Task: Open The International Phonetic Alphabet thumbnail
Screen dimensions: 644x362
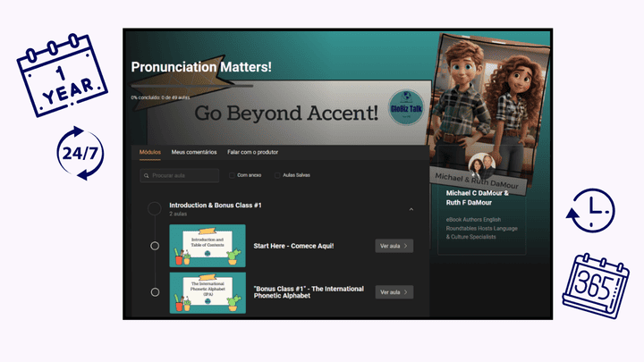Action: coord(208,292)
